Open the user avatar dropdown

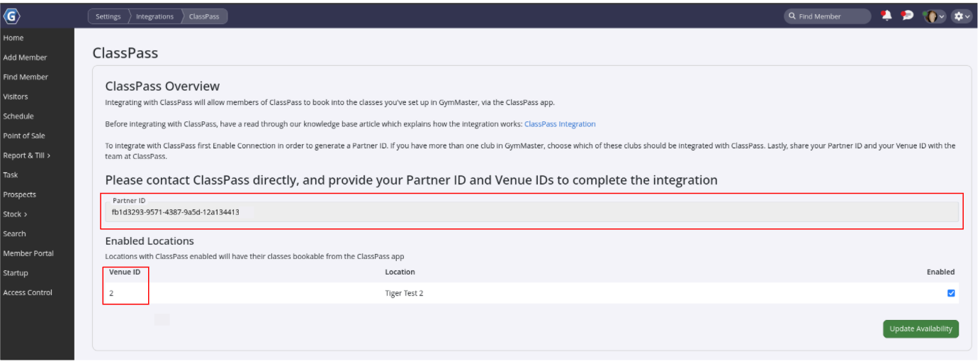(x=934, y=16)
